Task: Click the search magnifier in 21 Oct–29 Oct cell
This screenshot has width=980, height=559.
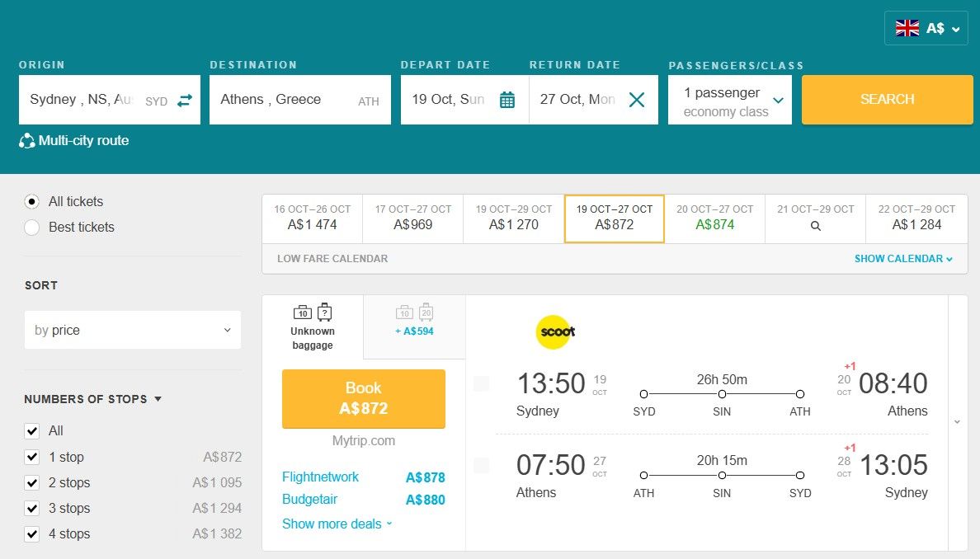Action: [x=815, y=226]
